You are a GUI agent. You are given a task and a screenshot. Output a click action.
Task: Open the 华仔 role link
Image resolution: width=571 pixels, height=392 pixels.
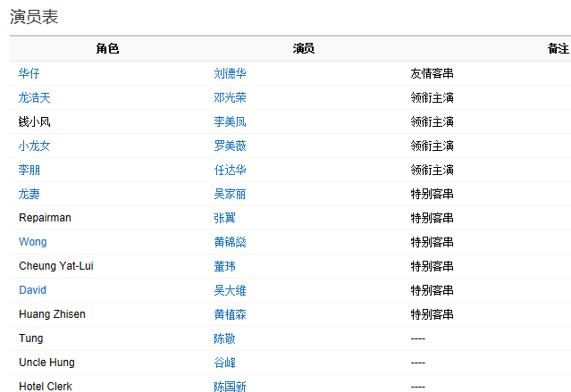29,73
